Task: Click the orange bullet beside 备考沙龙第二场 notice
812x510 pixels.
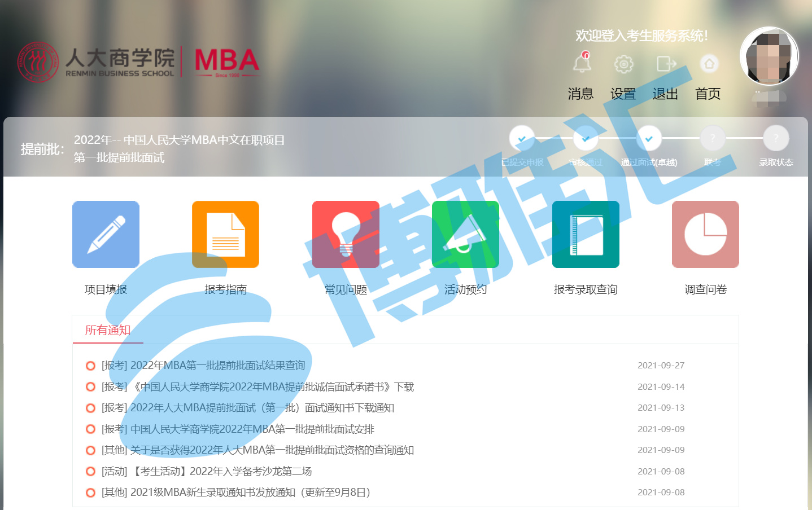Action: tap(90, 472)
